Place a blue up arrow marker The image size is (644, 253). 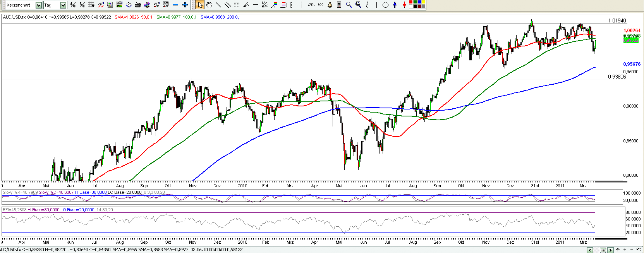(395, 5)
